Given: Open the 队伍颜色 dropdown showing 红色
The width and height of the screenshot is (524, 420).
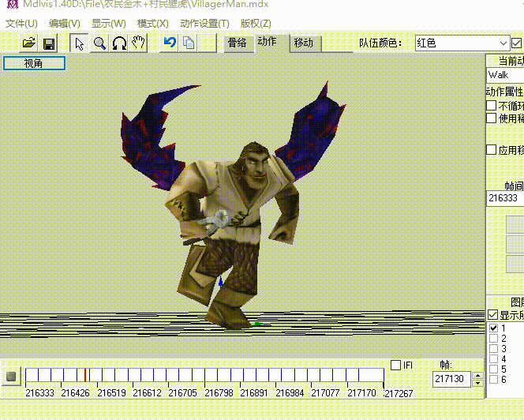Looking at the screenshot, I should (462, 43).
